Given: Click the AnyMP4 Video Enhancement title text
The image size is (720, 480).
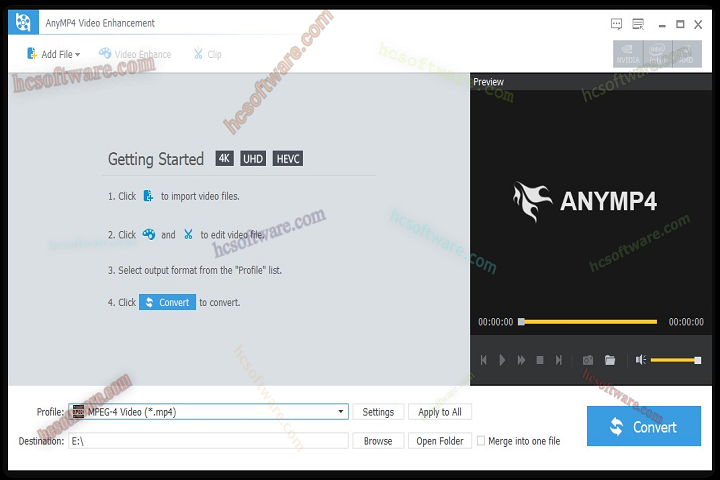Looking at the screenshot, I should click(100, 23).
